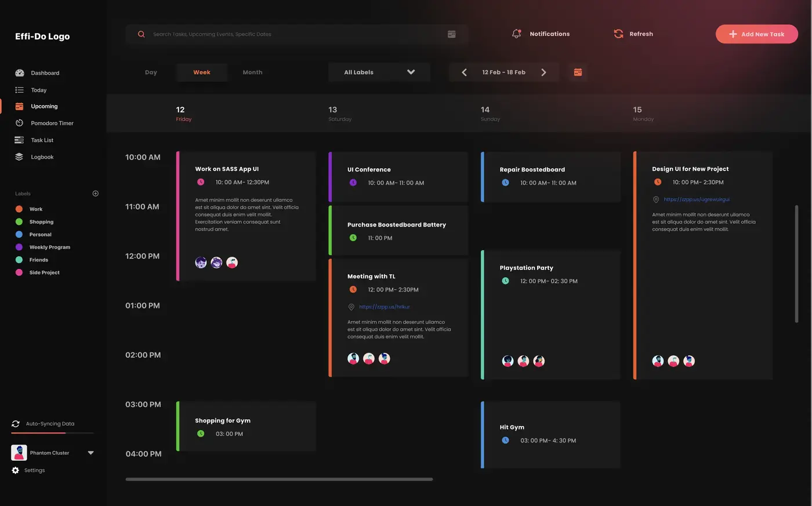Select the 14 Sunday day header

pyautogui.click(x=491, y=114)
